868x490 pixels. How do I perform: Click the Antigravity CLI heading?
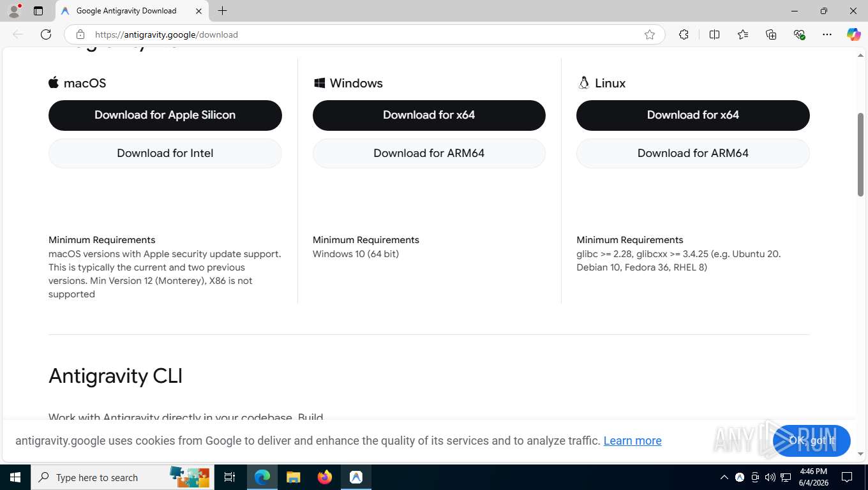(x=116, y=376)
